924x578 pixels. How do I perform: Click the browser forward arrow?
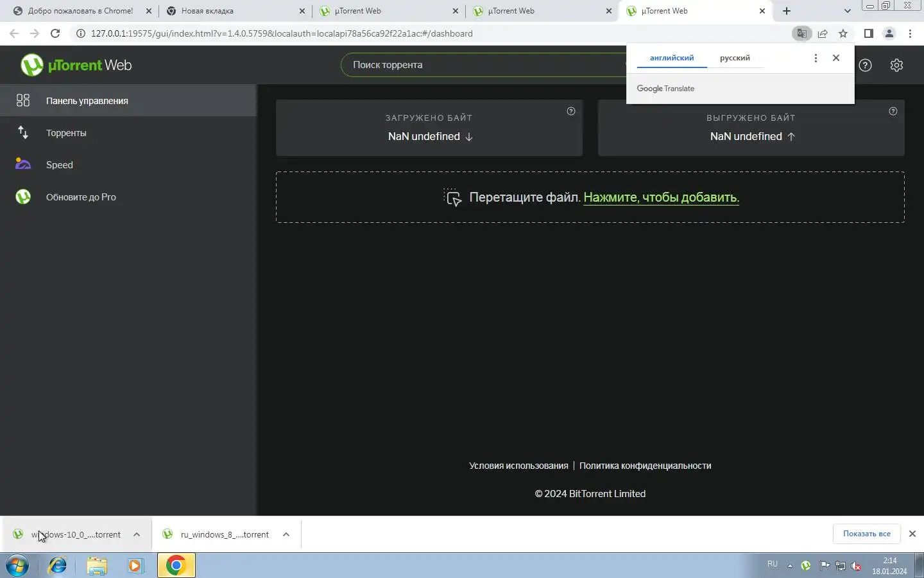(35, 33)
